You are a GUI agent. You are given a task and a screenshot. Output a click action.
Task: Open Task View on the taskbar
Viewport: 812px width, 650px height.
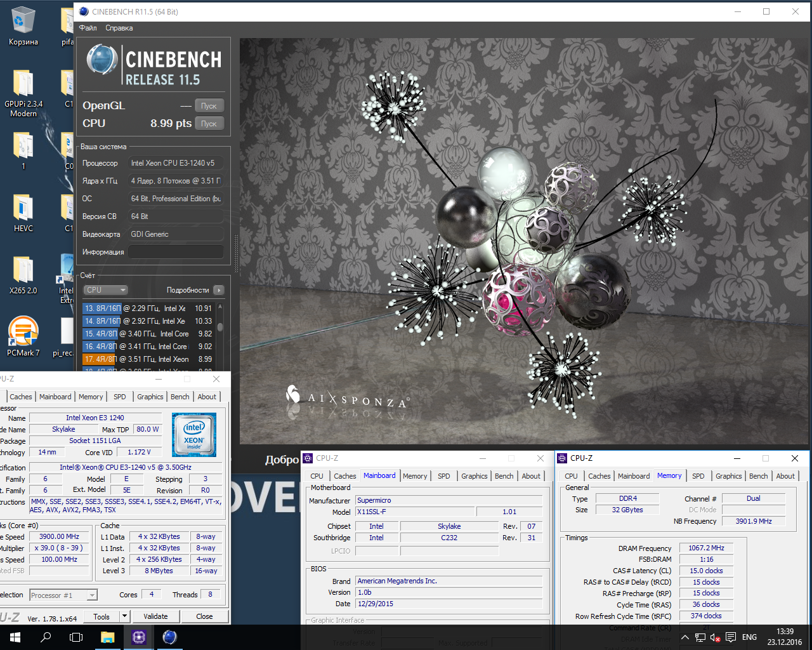point(76,637)
